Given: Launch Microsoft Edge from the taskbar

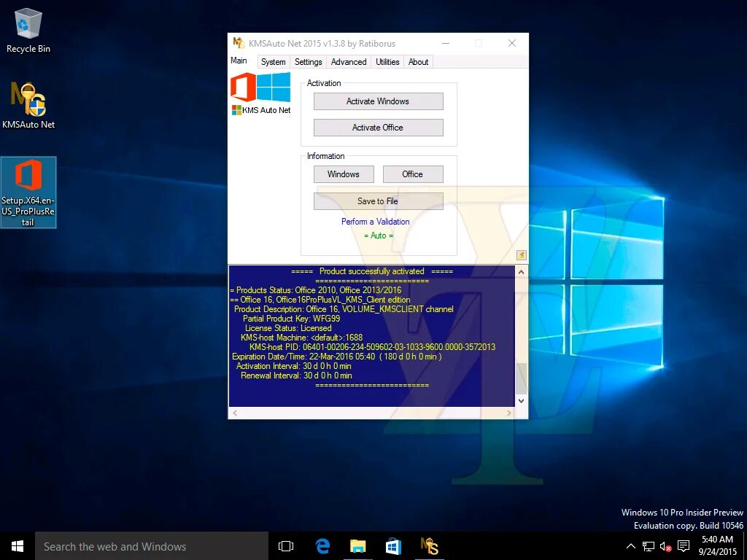Looking at the screenshot, I should [x=322, y=546].
